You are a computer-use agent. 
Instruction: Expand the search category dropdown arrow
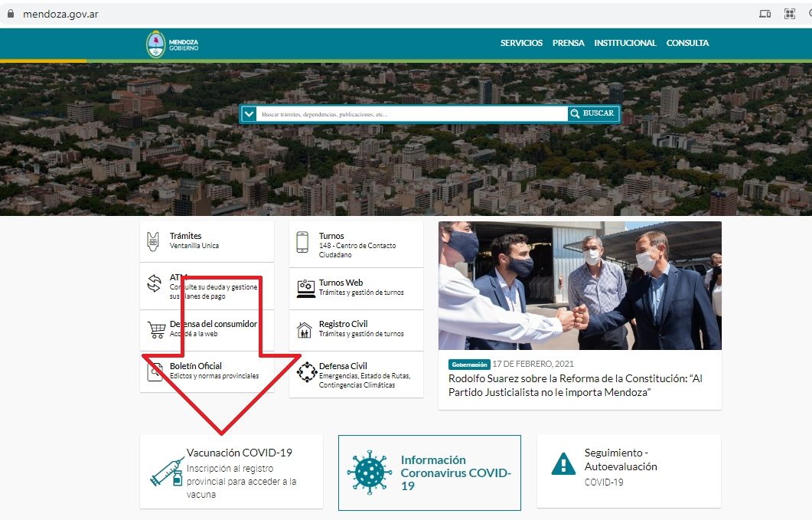coord(249,114)
